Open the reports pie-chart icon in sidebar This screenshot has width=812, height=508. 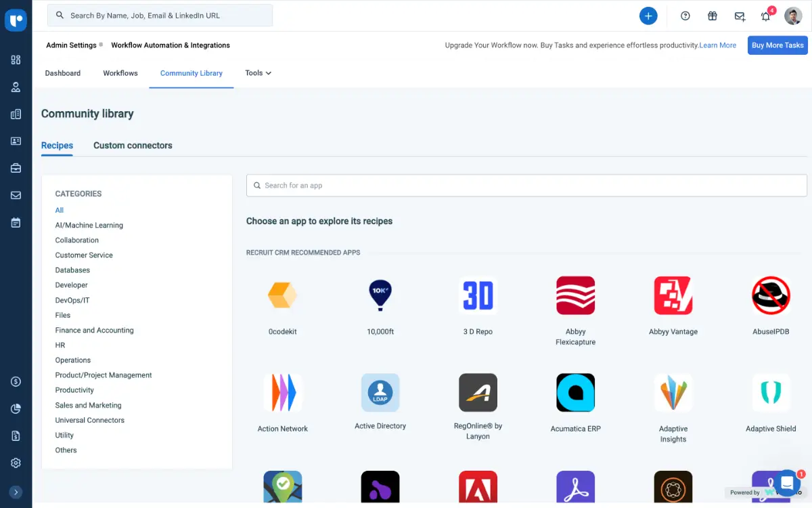tap(16, 408)
